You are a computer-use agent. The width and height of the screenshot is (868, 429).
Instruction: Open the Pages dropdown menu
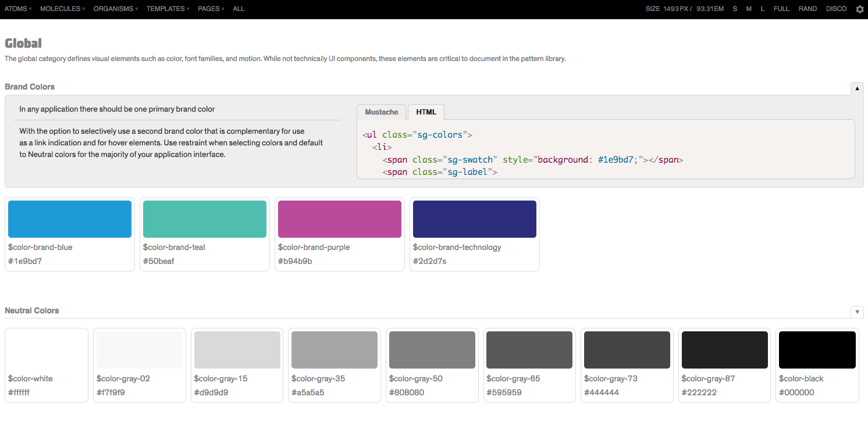point(211,9)
